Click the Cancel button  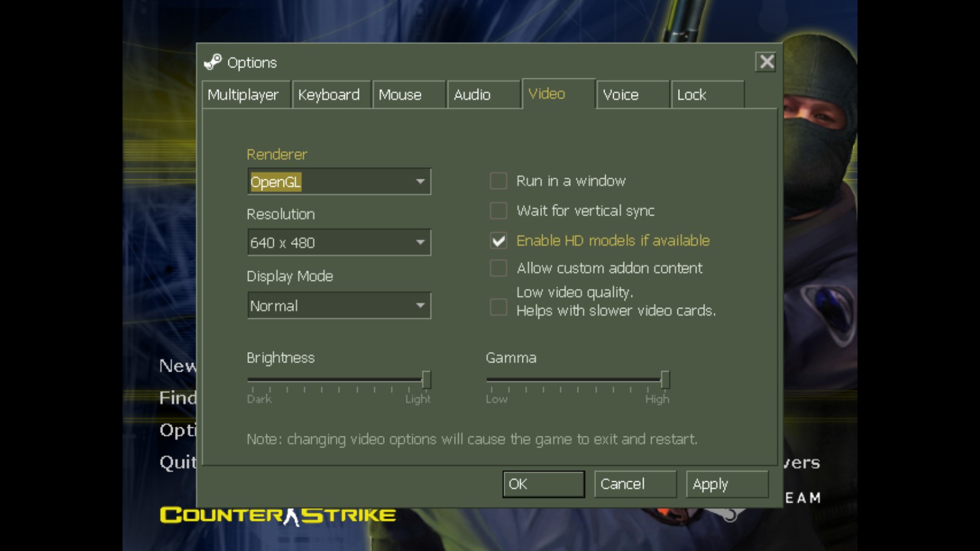(635, 484)
